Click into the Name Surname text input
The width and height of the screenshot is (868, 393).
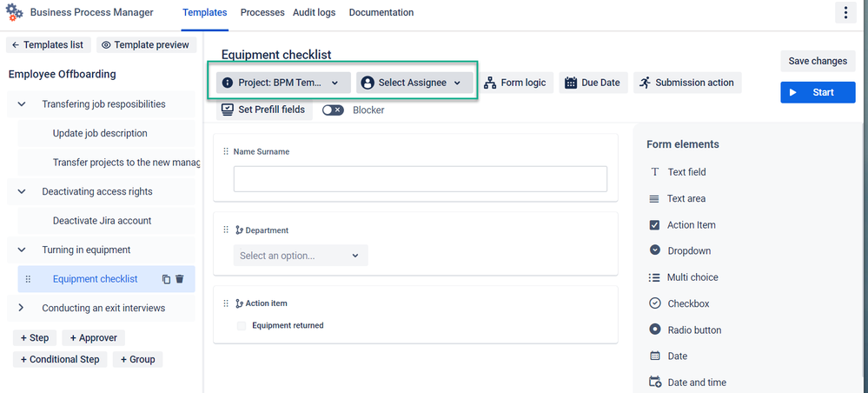[x=421, y=179]
